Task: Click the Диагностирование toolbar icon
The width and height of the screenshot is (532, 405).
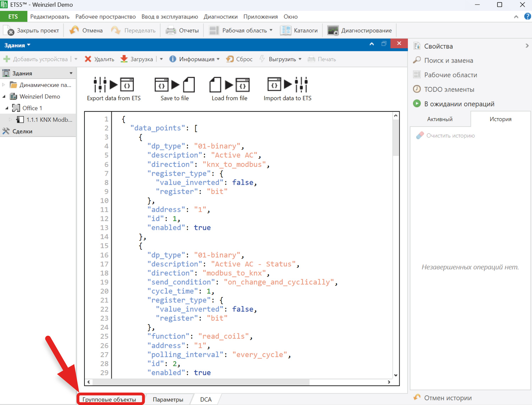Action: point(333,30)
